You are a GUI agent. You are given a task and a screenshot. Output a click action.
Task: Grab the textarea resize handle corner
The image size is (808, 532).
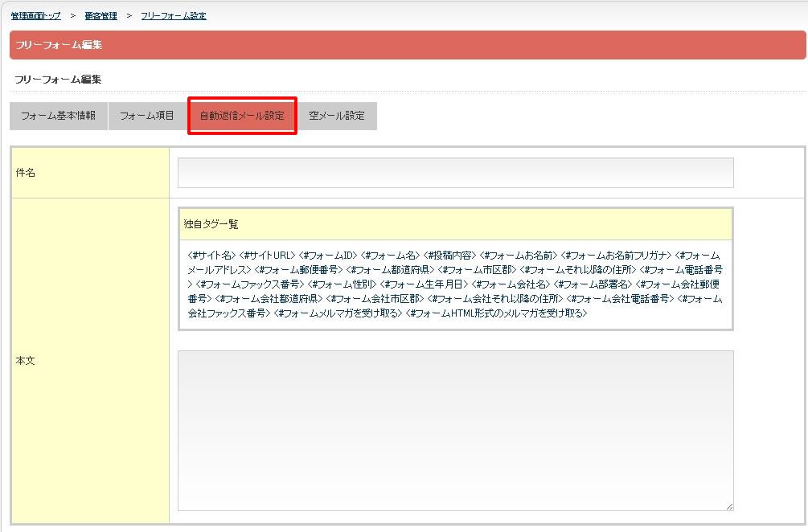[x=729, y=506]
